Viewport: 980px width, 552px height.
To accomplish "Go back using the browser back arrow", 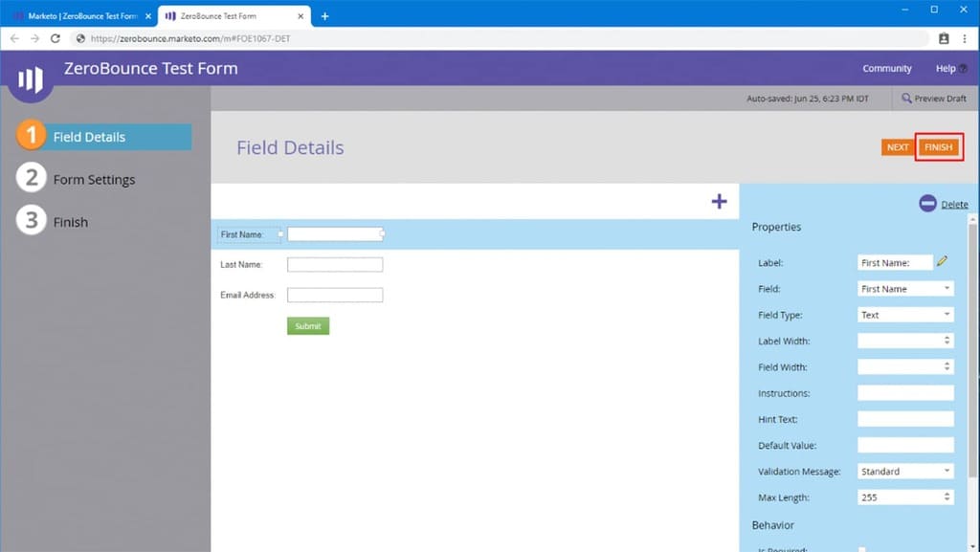I will click(x=14, y=38).
